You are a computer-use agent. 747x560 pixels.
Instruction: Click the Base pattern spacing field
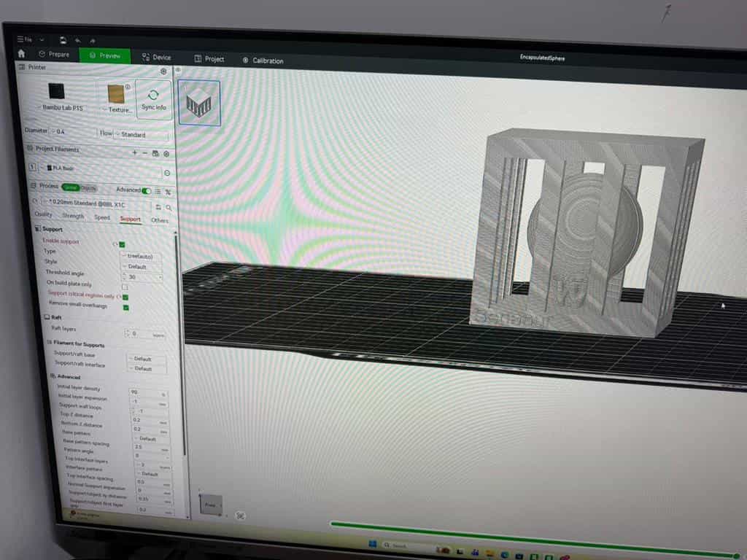pos(152,448)
